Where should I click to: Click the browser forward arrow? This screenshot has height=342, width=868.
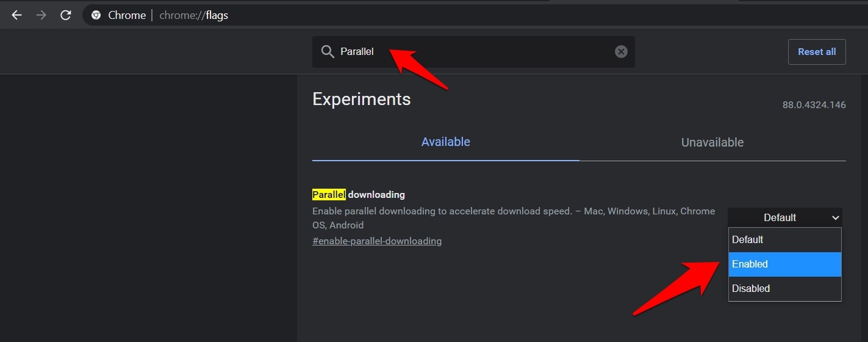tap(41, 15)
